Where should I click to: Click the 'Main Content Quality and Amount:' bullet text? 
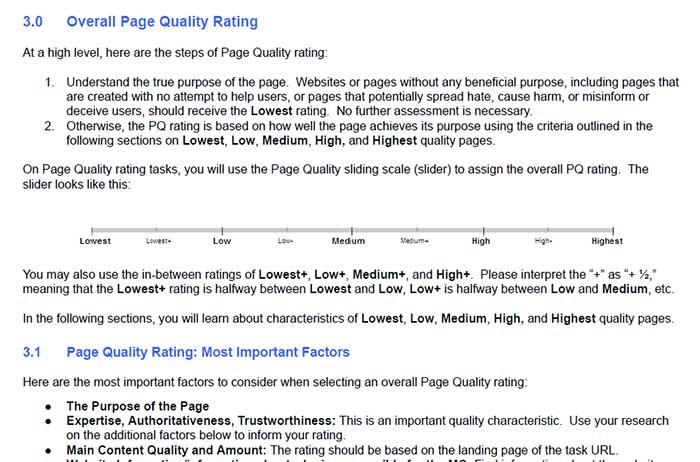point(166,450)
